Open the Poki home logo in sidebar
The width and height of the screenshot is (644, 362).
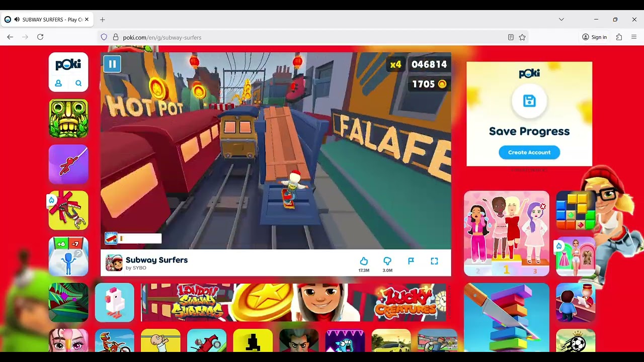68,64
